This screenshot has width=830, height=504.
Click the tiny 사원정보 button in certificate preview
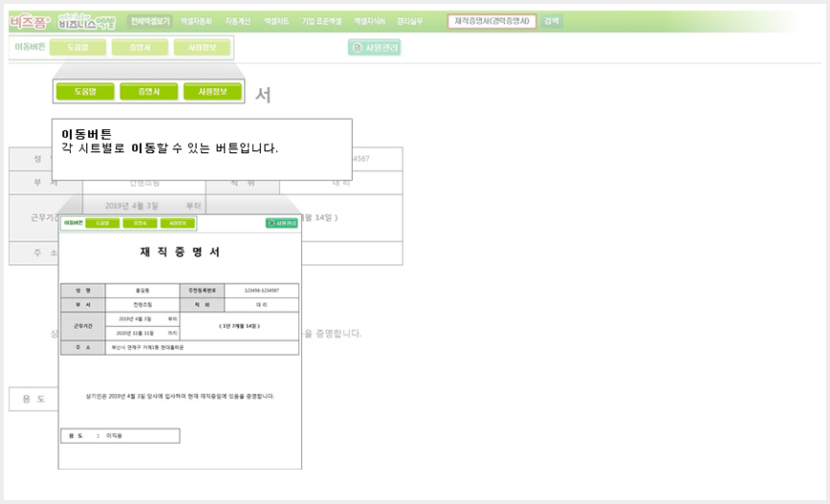coord(177,224)
